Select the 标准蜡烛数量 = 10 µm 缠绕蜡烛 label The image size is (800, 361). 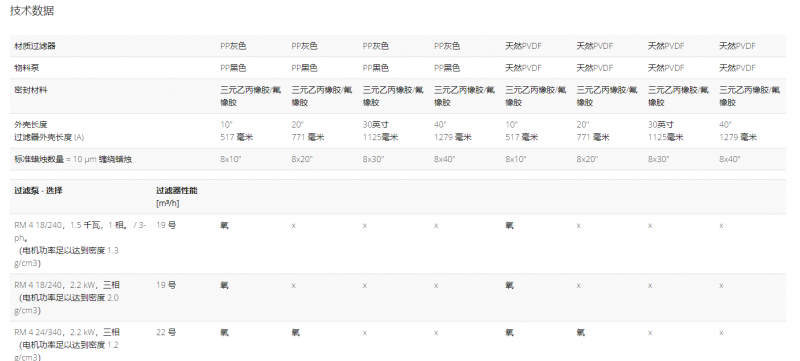[73, 160]
